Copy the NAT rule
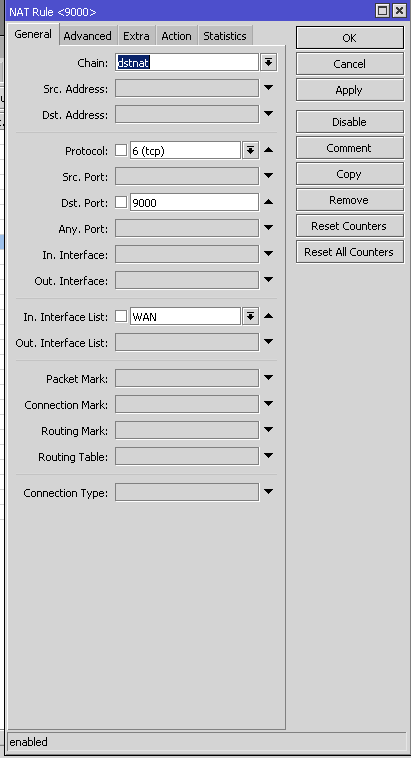 click(x=350, y=174)
